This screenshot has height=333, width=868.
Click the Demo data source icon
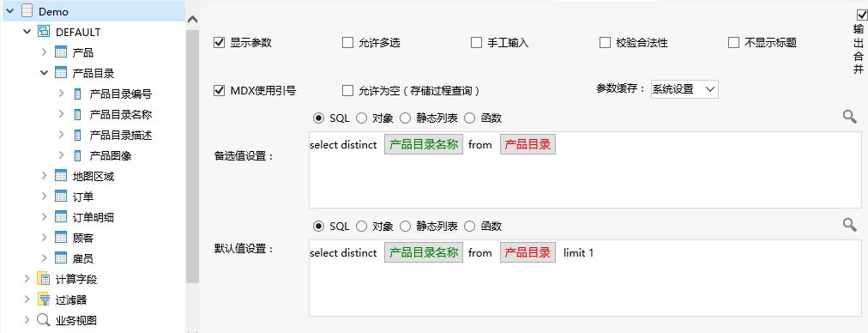[x=27, y=11]
